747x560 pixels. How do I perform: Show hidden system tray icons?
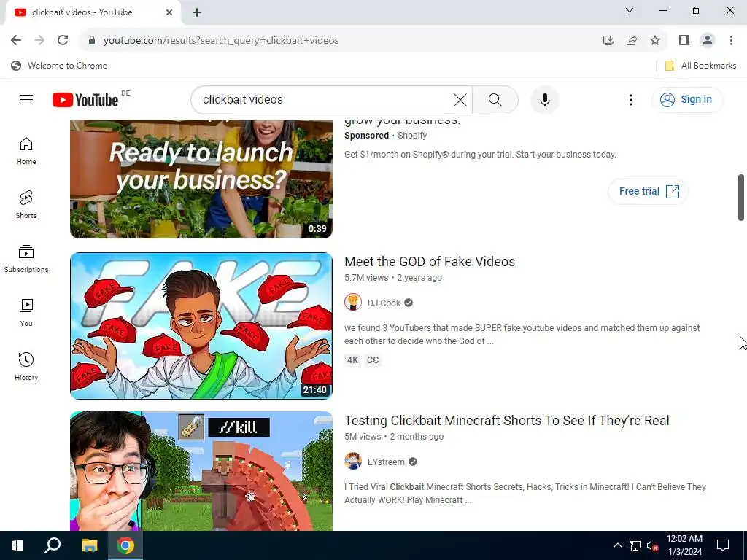click(x=617, y=545)
